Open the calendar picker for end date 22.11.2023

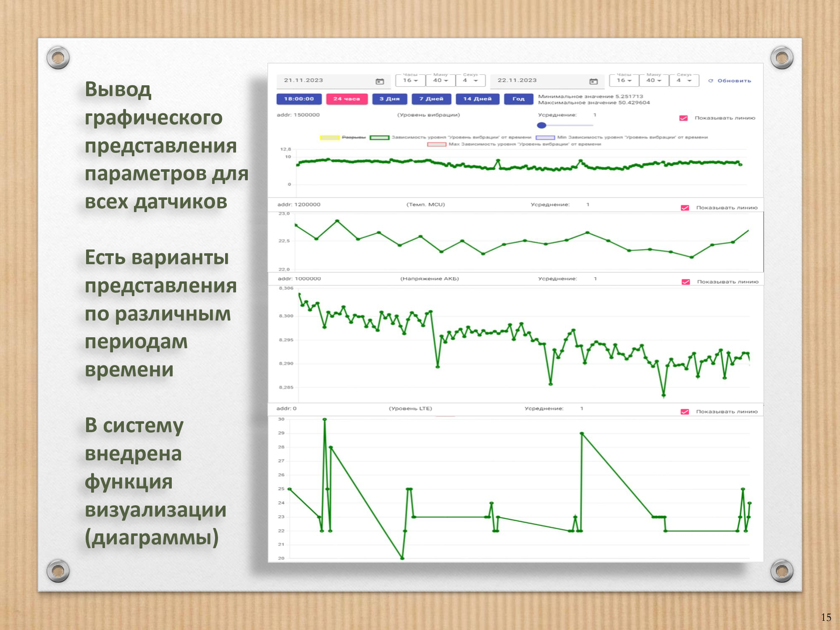click(x=593, y=81)
